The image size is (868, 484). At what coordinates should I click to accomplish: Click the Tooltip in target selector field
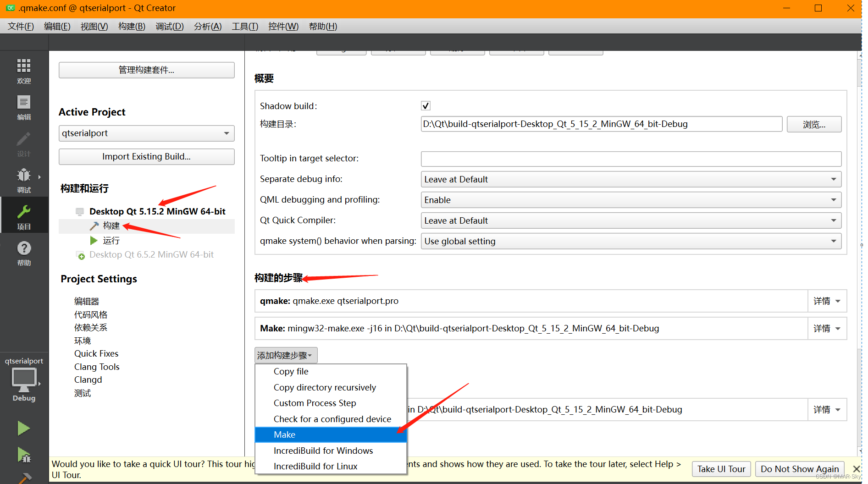631,159
